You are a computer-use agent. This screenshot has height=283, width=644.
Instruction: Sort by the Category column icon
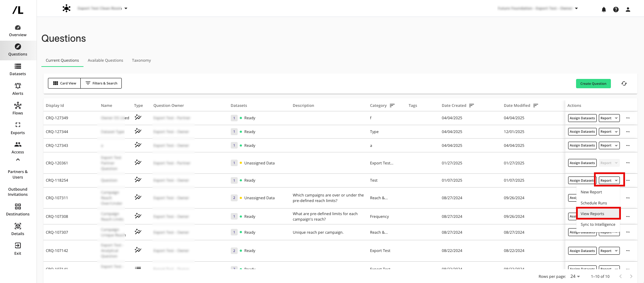click(392, 105)
